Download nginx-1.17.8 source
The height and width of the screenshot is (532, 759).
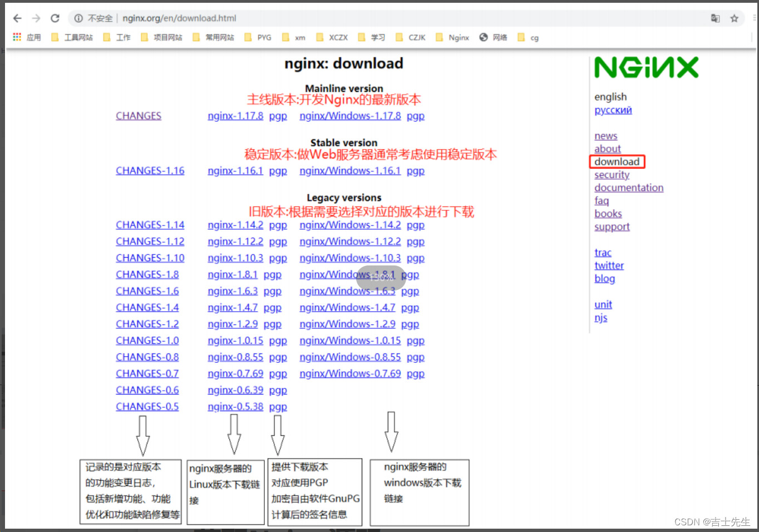(235, 116)
